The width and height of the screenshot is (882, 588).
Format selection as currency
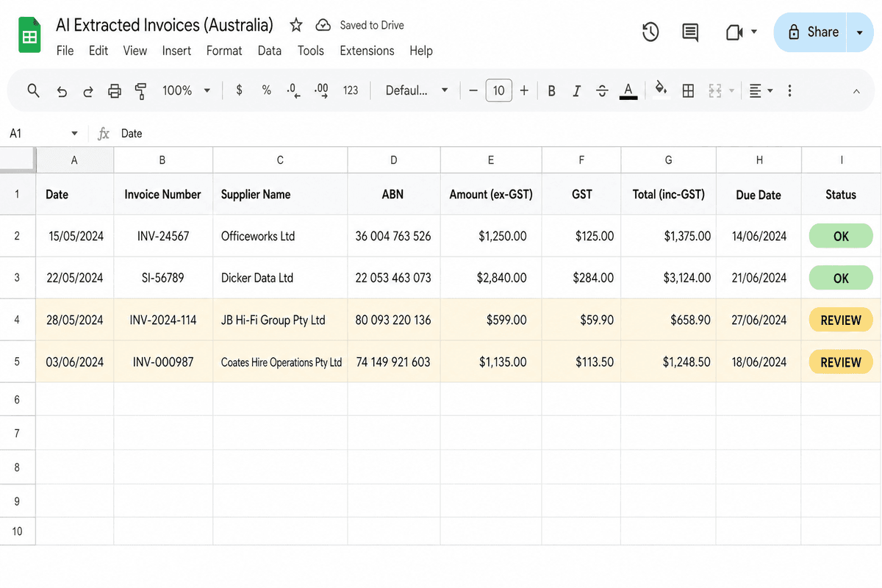(239, 90)
